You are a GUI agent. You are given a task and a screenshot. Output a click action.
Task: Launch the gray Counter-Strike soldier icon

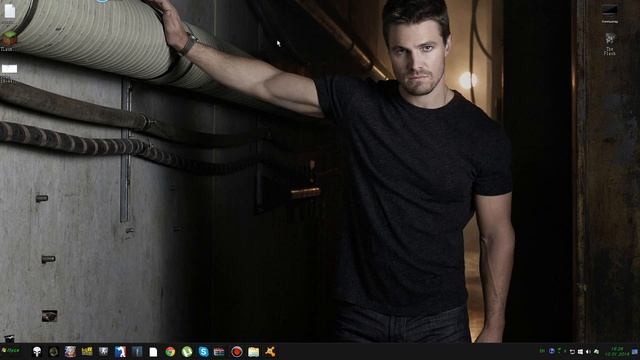pyautogui.click(x=103, y=351)
